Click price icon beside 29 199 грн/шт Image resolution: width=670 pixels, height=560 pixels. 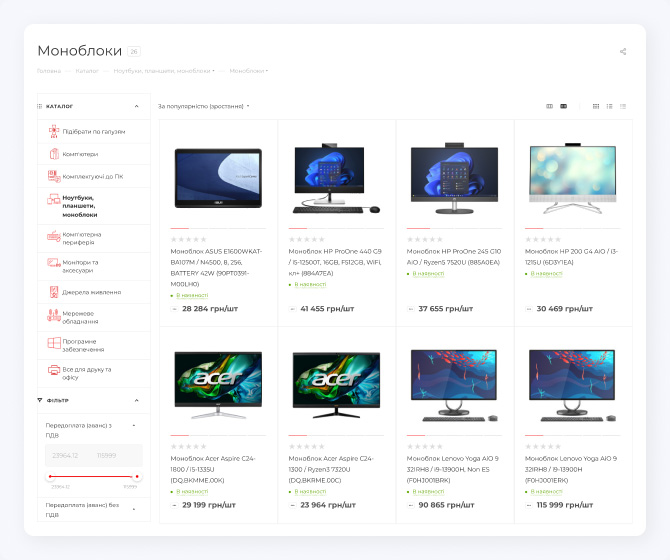pos(174,505)
